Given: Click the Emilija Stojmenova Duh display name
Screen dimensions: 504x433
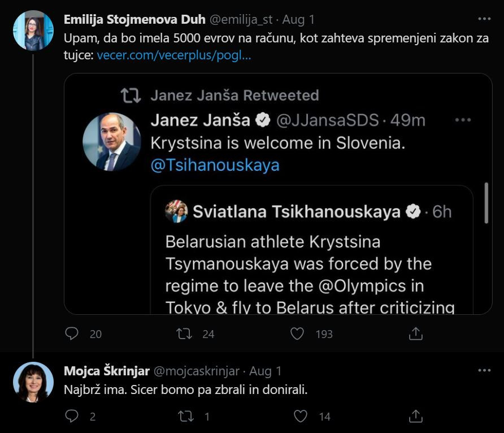Looking at the screenshot, I should pos(134,19).
